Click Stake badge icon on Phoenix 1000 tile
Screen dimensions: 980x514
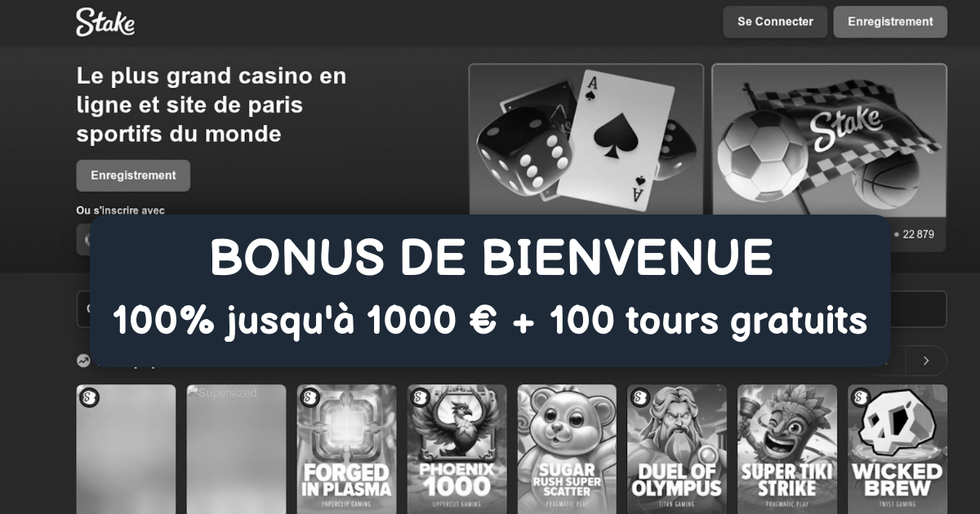(419, 397)
